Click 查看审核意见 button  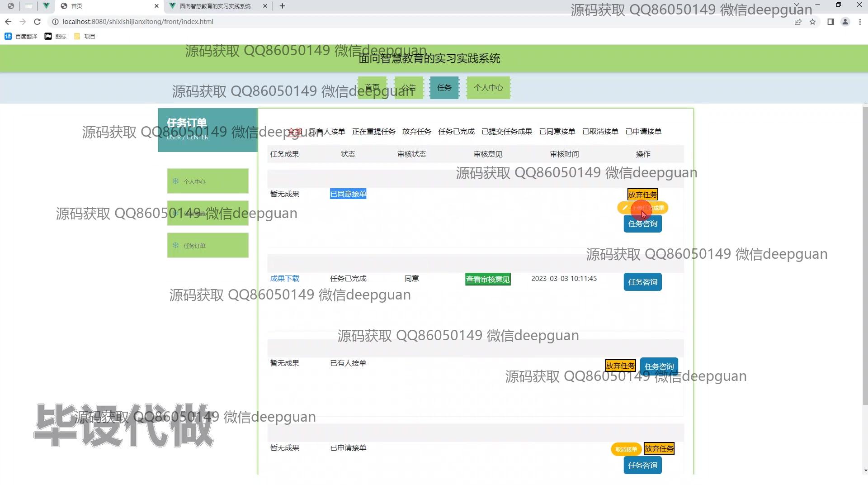tap(488, 280)
